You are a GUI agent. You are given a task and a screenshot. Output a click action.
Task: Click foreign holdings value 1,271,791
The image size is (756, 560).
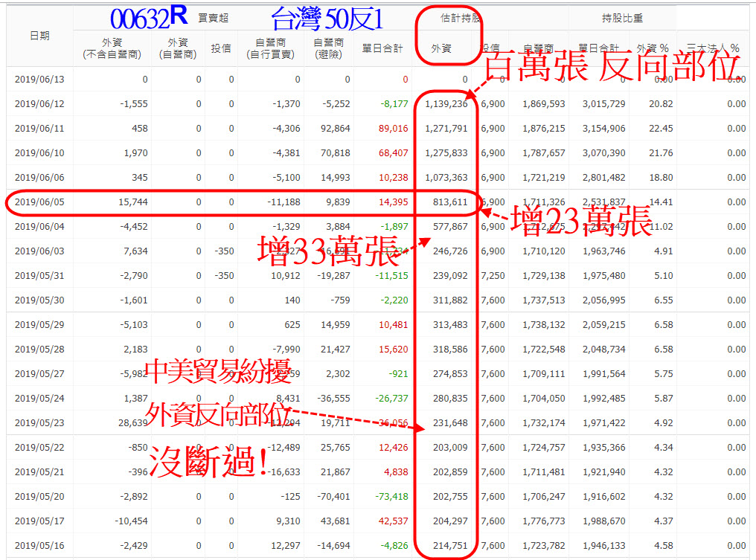pos(446,129)
